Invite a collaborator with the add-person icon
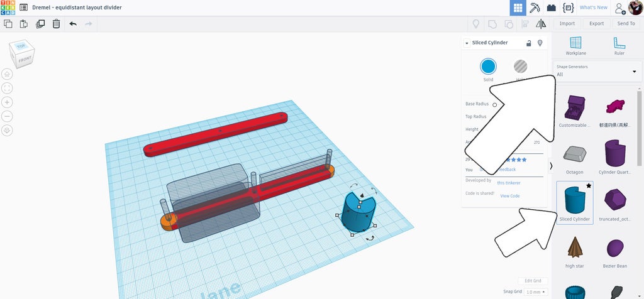Screen dimensions: 644x299 (x=619, y=8)
